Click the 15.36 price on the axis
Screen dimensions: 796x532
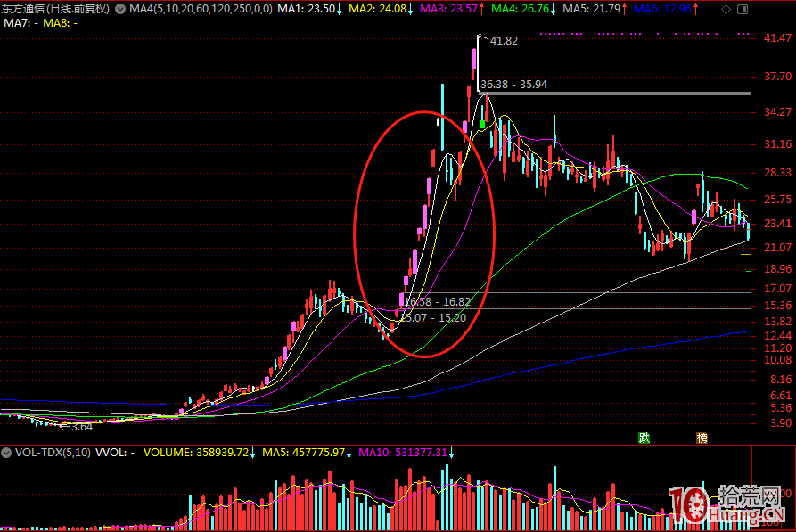(x=777, y=306)
